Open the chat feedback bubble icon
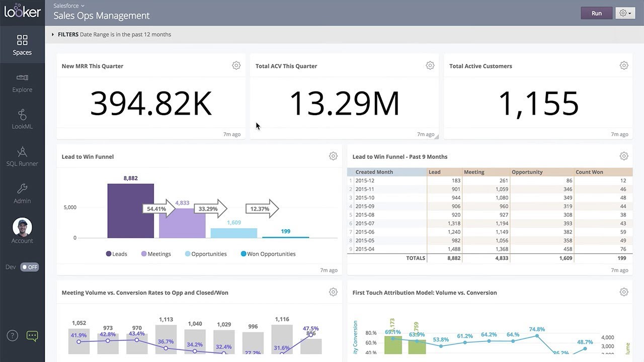 (x=32, y=336)
